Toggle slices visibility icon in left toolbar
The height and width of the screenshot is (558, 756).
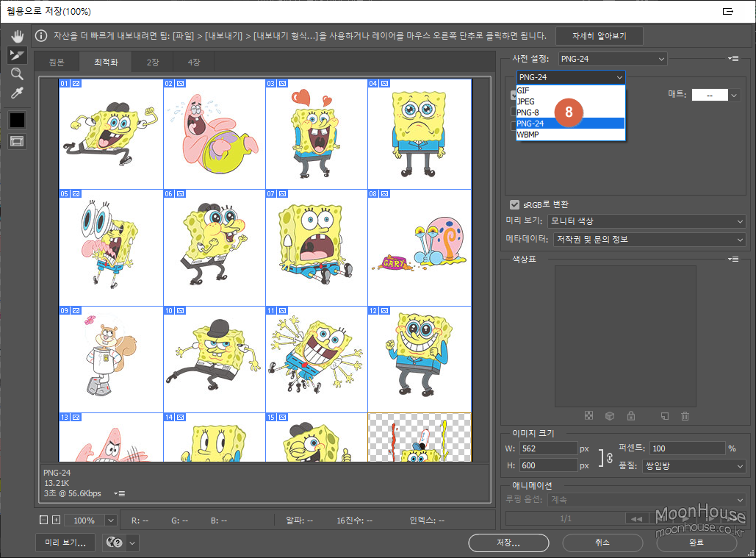18,141
